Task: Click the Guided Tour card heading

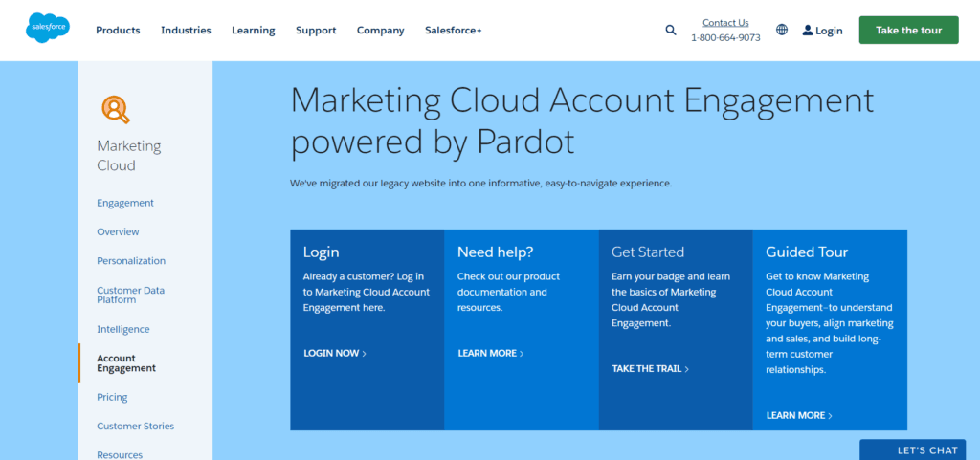Action: coord(807,252)
